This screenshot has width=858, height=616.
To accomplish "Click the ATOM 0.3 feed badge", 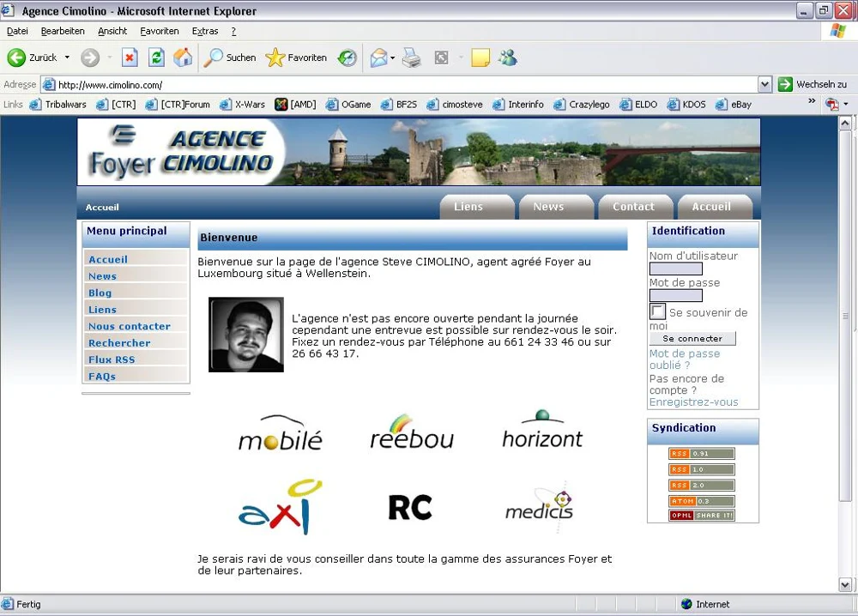I will pos(702,501).
